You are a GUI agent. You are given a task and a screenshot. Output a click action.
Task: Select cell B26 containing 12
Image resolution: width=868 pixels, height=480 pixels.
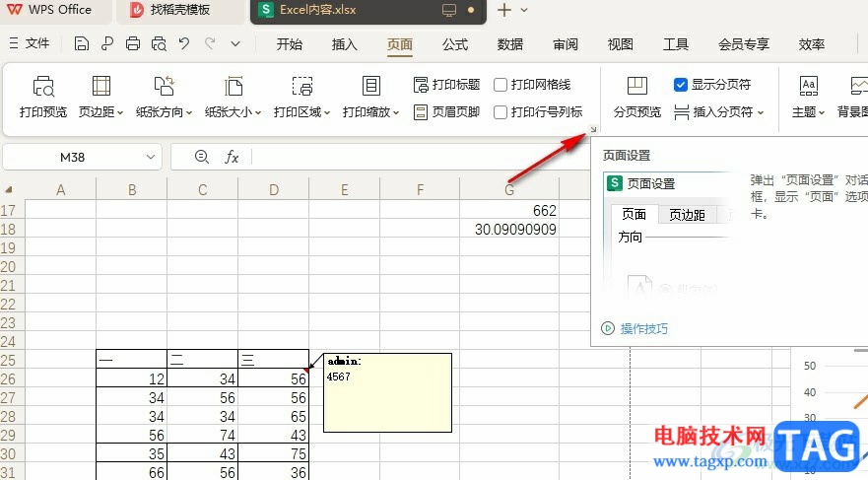tap(132, 378)
